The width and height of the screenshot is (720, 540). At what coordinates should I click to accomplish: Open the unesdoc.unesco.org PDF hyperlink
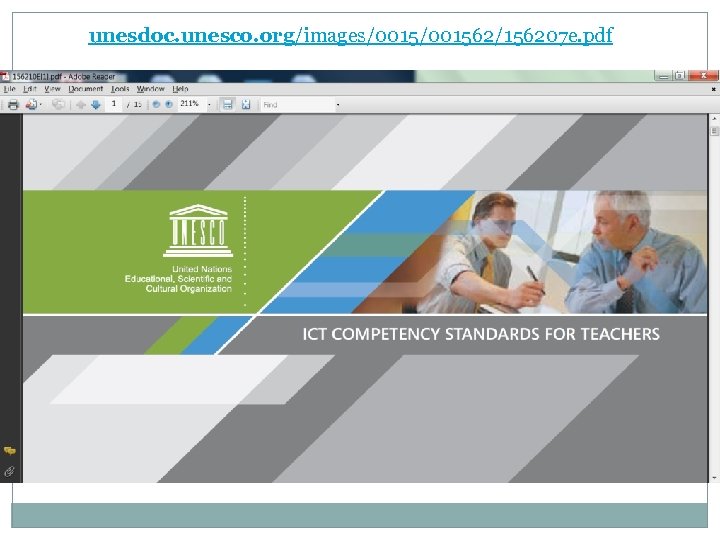(350, 35)
